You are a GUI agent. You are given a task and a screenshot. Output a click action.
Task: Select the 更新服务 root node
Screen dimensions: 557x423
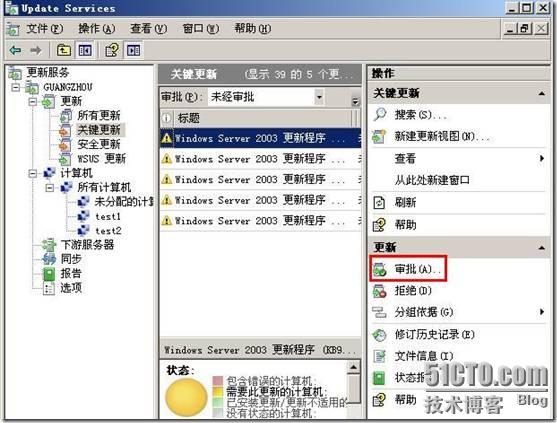(48, 72)
